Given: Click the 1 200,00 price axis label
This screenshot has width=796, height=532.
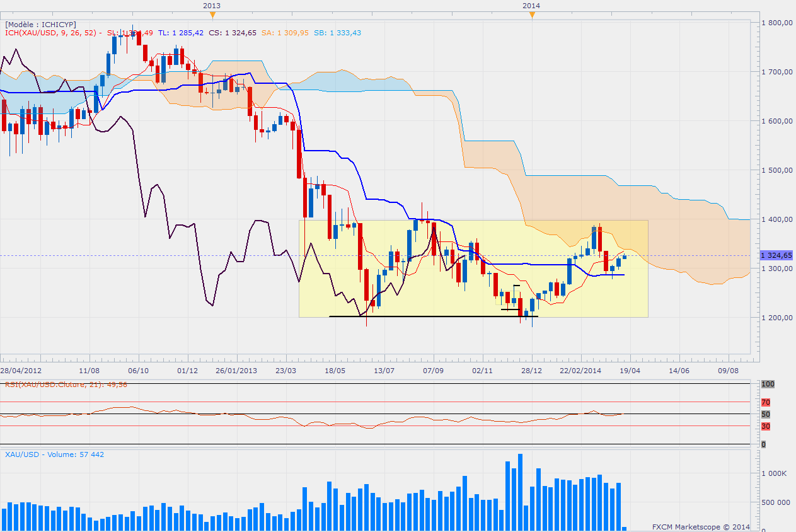Looking at the screenshot, I should (x=776, y=318).
